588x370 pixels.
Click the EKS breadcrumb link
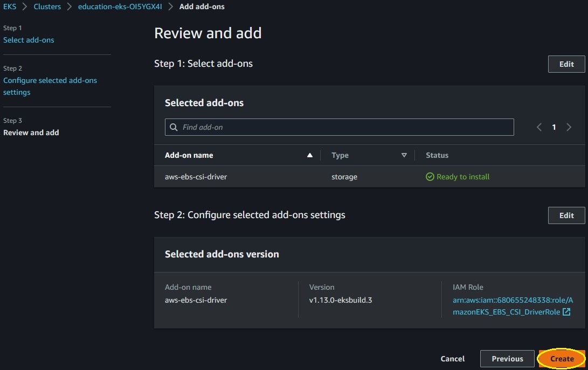click(10, 6)
